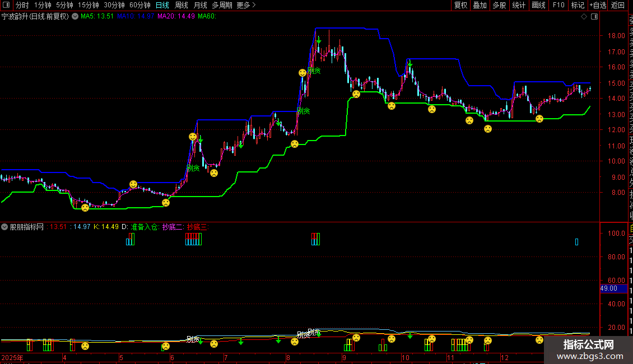Toggle the left sidebar panel icon
633x364 pixels.
coord(6,5)
